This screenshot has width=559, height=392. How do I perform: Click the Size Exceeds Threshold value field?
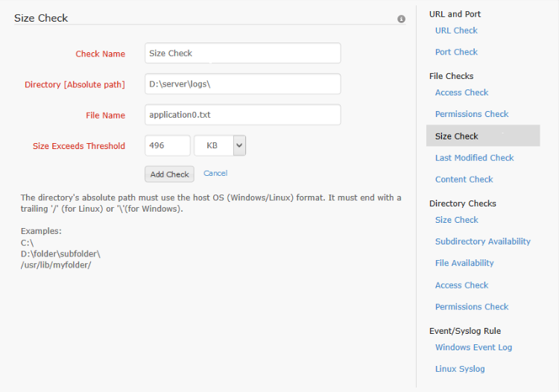pos(167,146)
